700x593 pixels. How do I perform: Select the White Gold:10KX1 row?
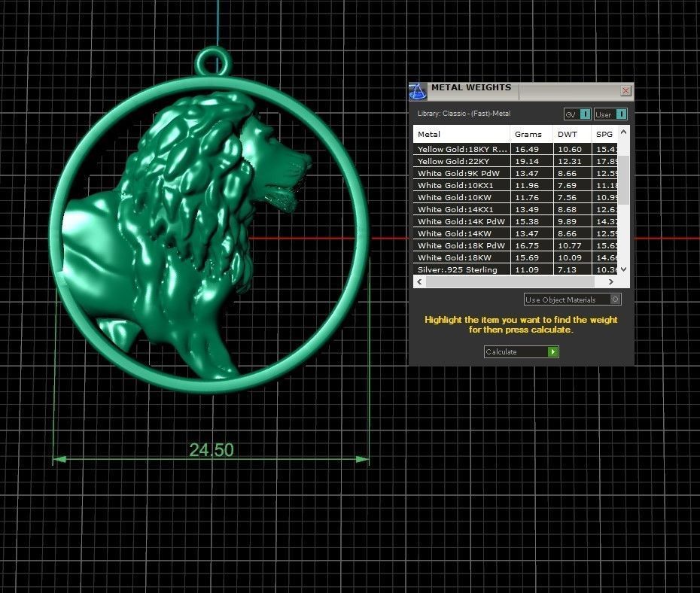point(516,185)
